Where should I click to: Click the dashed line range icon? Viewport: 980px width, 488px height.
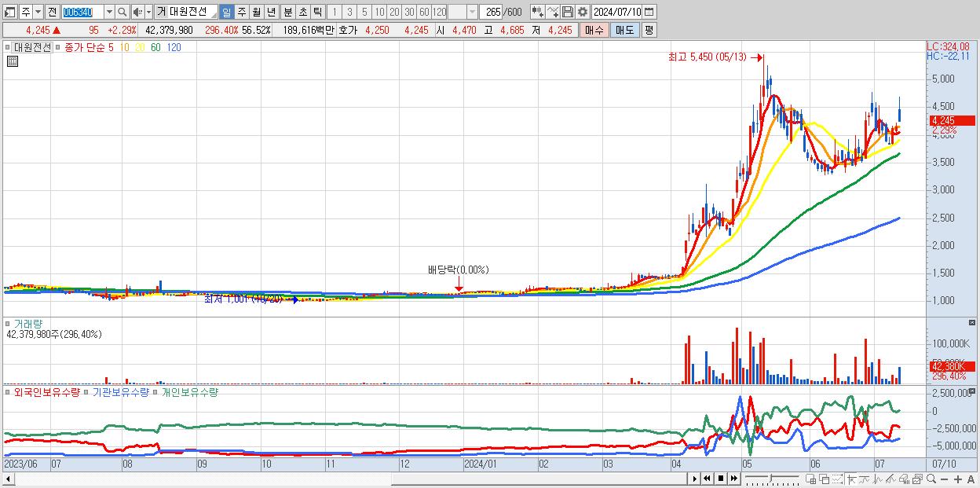pos(838,479)
